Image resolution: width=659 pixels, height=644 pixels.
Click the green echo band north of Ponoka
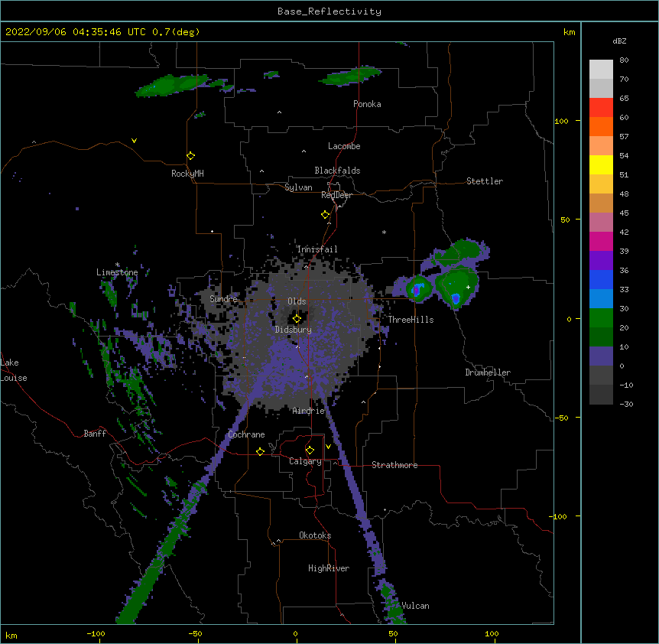pos(349,76)
